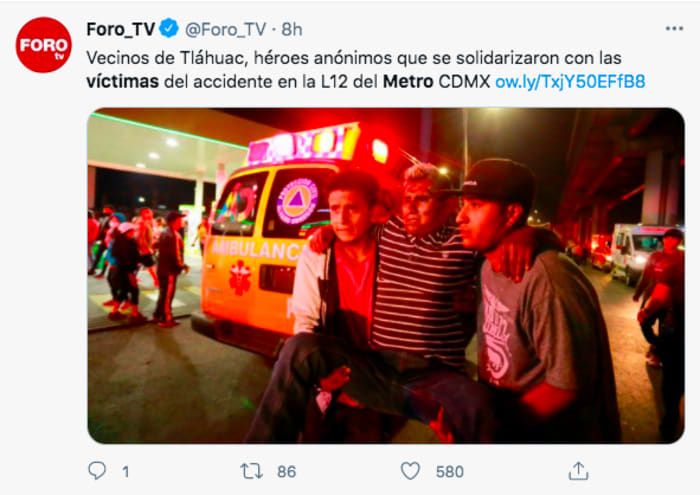Click the like count 580
The image size is (700, 495).
pyautogui.click(x=450, y=472)
